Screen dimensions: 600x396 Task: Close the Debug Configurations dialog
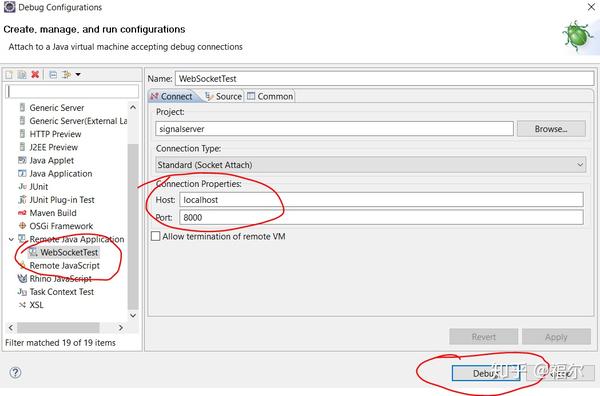coord(591,7)
